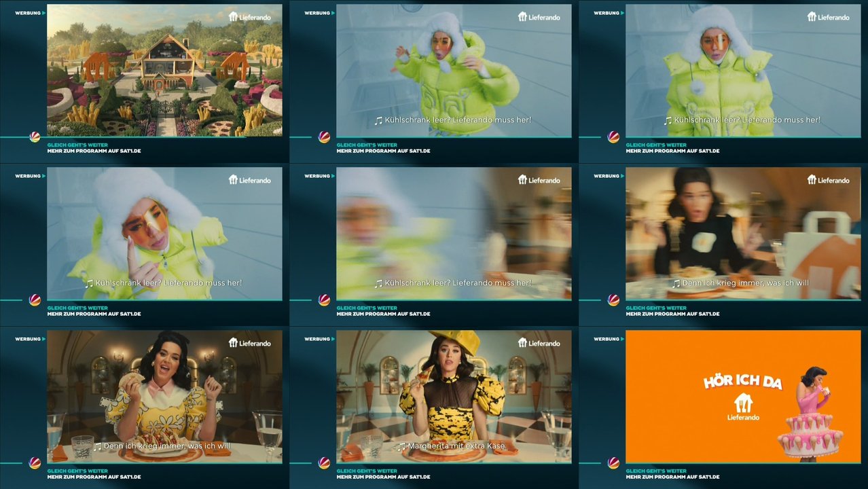This screenshot has height=489, width=868.
Task: Select the woman in the yellow dress holding tacos
Action: click(164, 397)
